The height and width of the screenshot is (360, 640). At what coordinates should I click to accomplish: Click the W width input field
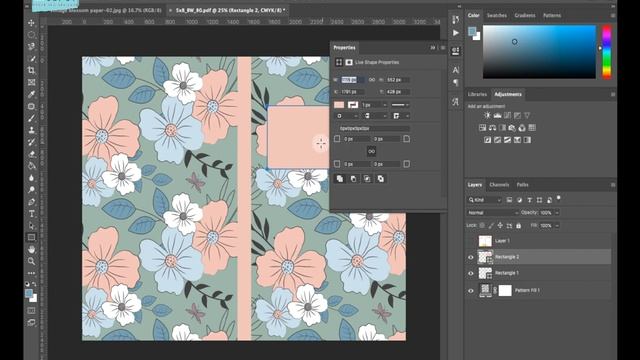tap(353, 80)
